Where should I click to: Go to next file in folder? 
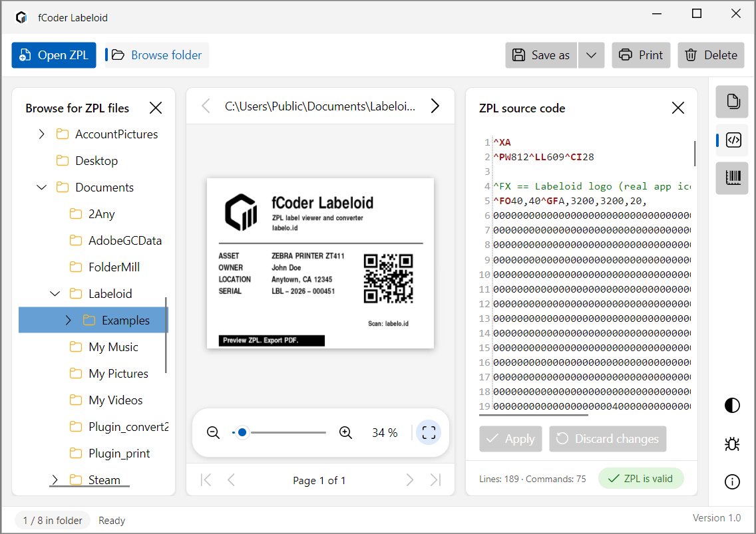coord(435,106)
